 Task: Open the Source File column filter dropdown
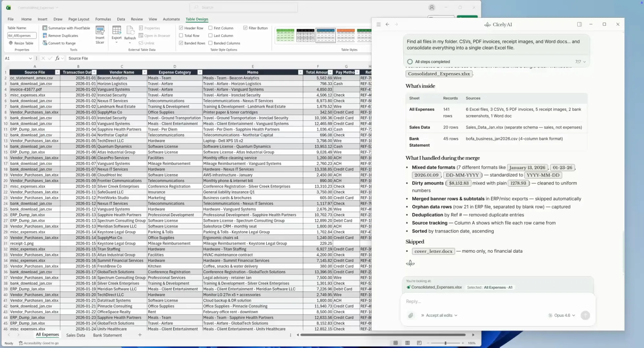(x=57, y=72)
